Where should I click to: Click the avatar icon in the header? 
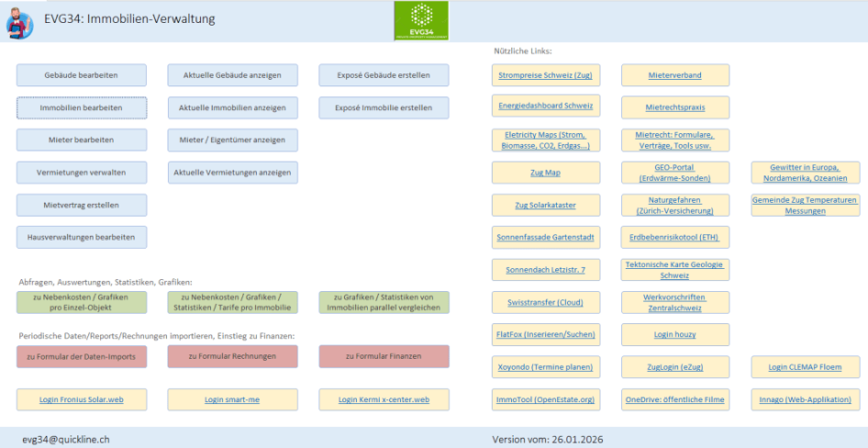19,22
